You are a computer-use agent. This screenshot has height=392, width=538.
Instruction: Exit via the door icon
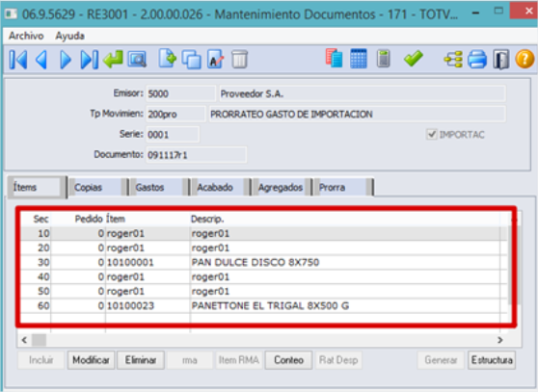pos(501,59)
